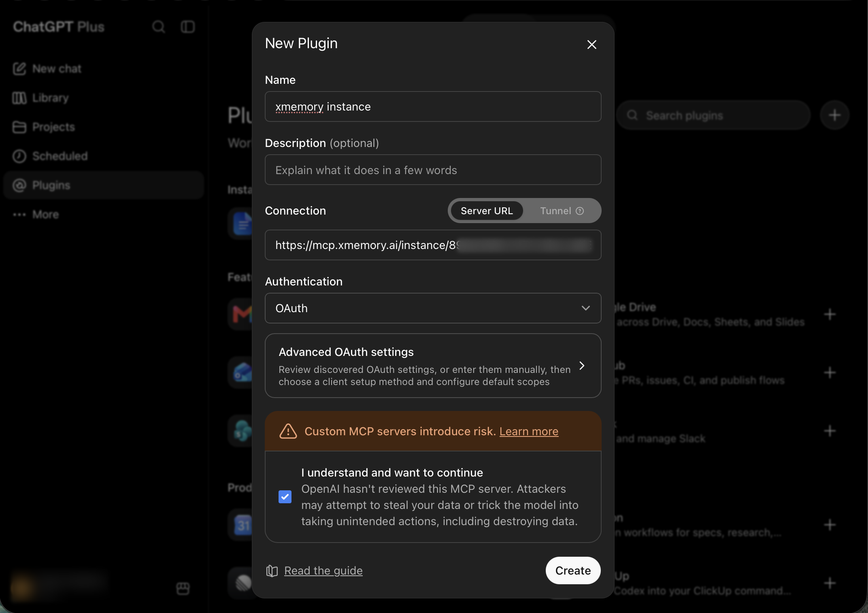
Task: Expand the More sidebar item
Action: click(x=103, y=215)
